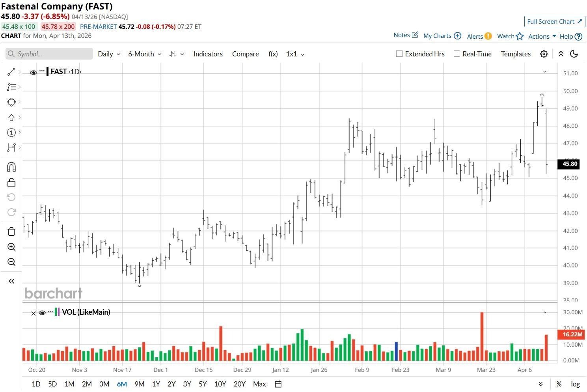Image resolution: width=587 pixels, height=392 pixels.
Task: Click the Symbol search input field
Action: tap(49, 54)
